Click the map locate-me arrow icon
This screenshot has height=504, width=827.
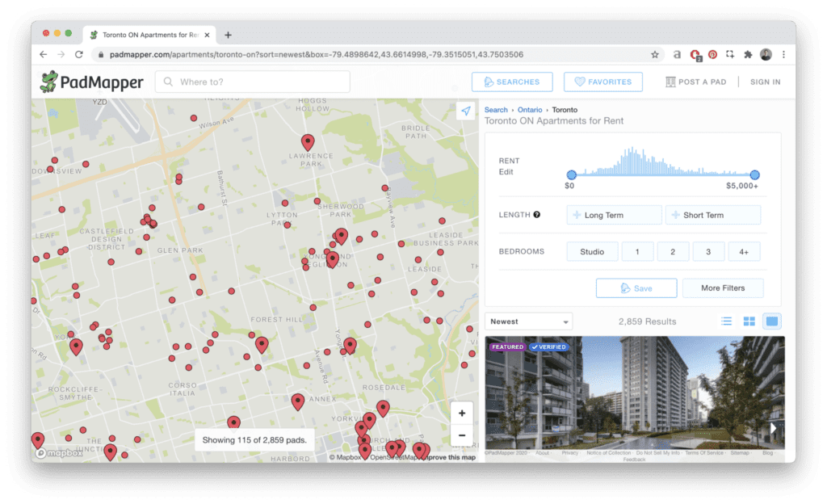point(466,111)
